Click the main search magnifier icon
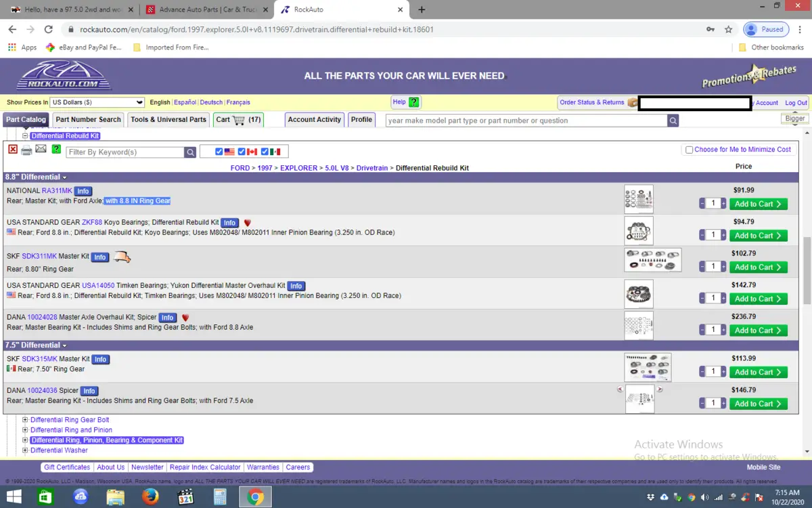This screenshot has width=812, height=508. click(x=673, y=121)
